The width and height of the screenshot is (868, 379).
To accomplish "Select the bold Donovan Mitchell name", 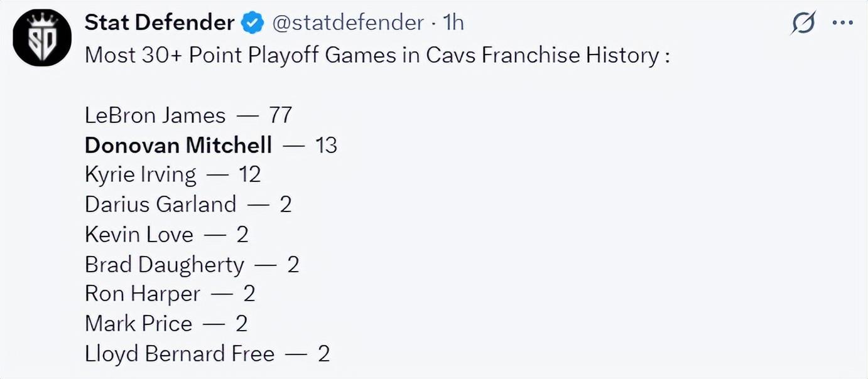I will coord(178,146).
